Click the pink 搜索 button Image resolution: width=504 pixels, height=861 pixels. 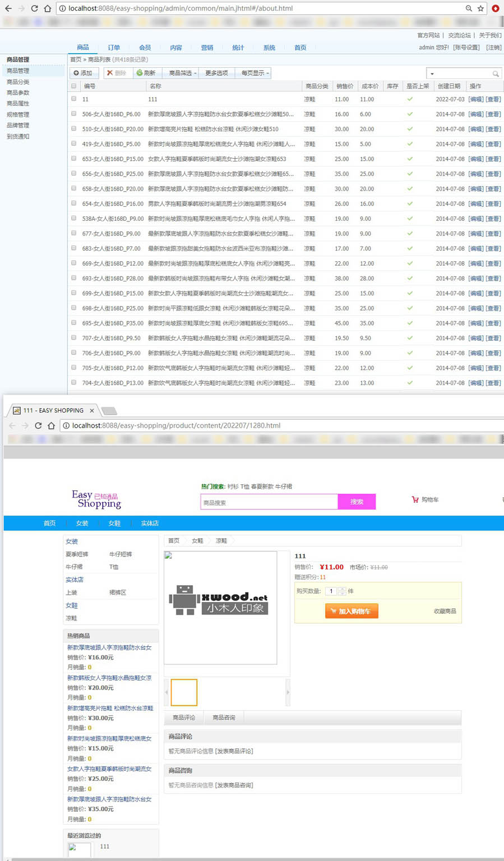pyautogui.click(x=357, y=501)
